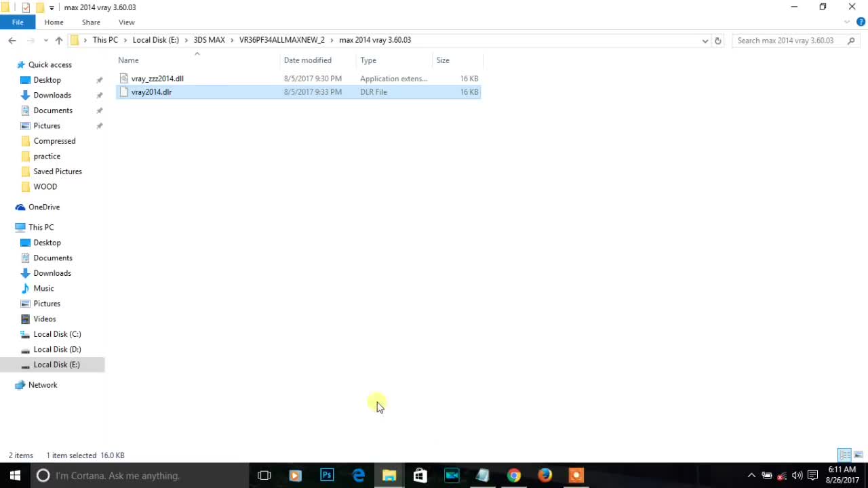Open the View ribbon tab
The height and width of the screenshot is (488, 868).
coord(127,22)
